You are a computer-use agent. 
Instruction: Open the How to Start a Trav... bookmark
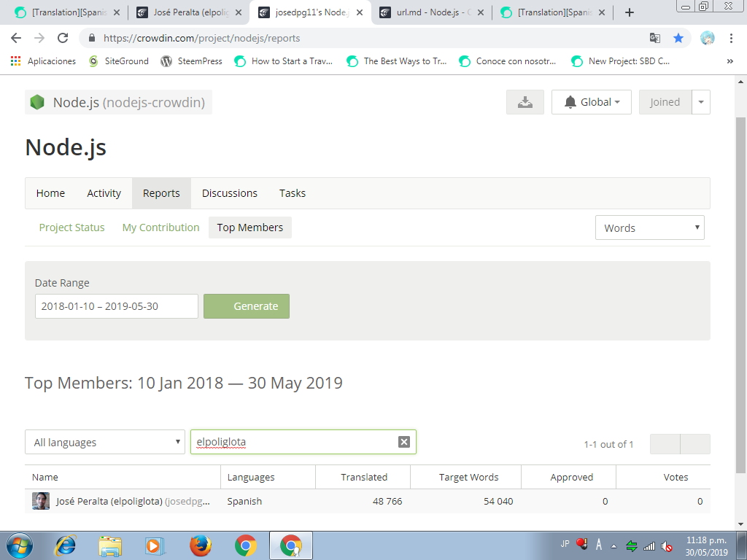click(x=284, y=61)
